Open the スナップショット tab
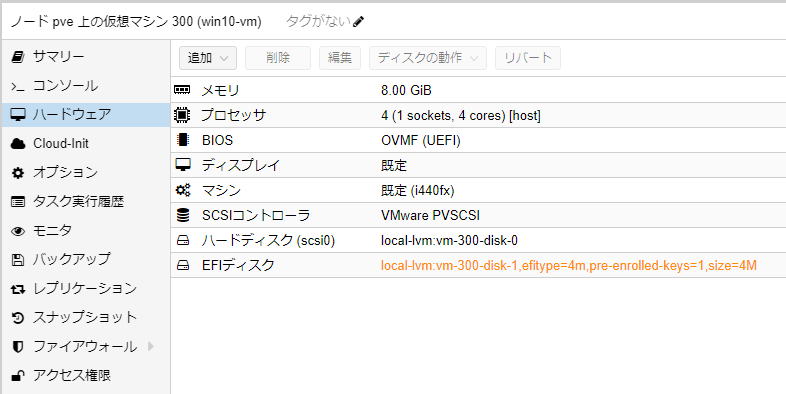 (86, 318)
